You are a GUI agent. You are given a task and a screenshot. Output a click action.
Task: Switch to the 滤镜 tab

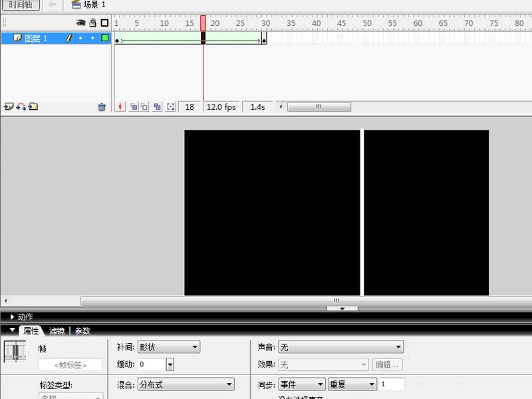coord(57,331)
